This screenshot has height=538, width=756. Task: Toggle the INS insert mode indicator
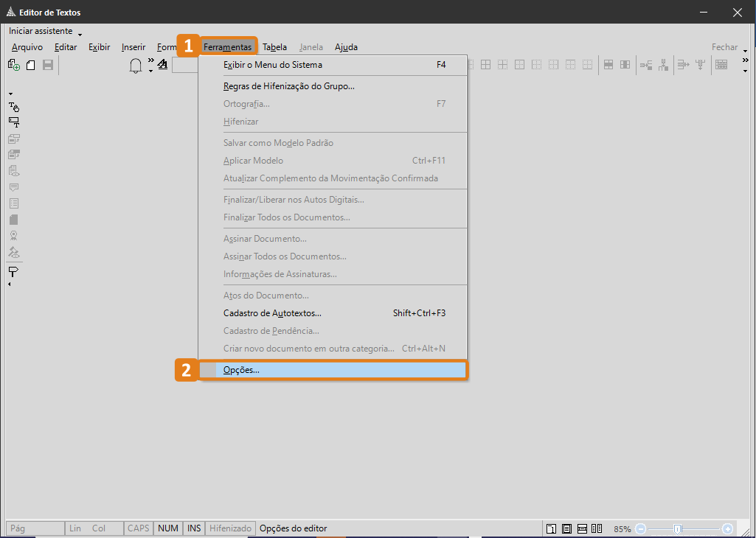(194, 528)
